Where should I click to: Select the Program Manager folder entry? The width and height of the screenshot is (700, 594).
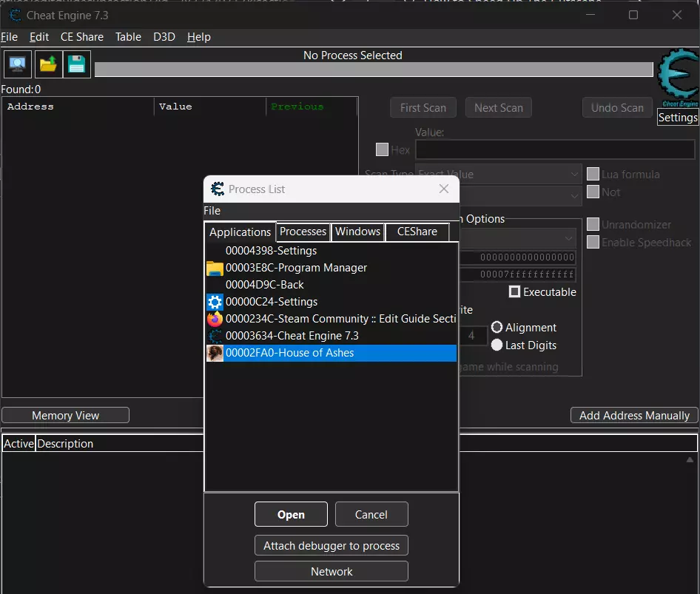pyautogui.click(x=295, y=268)
